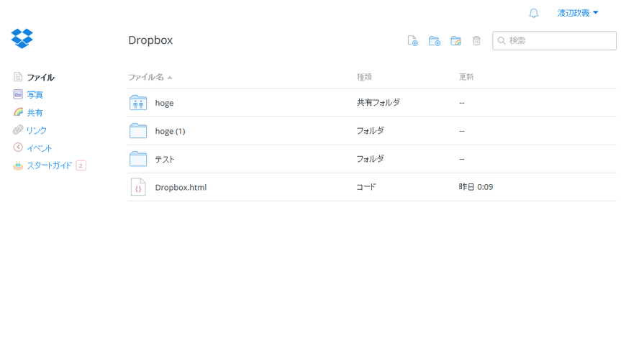The height and width of the screenshot is (364, 621).
Task: Sort by 更新 column header
Action: coord(466,77)
